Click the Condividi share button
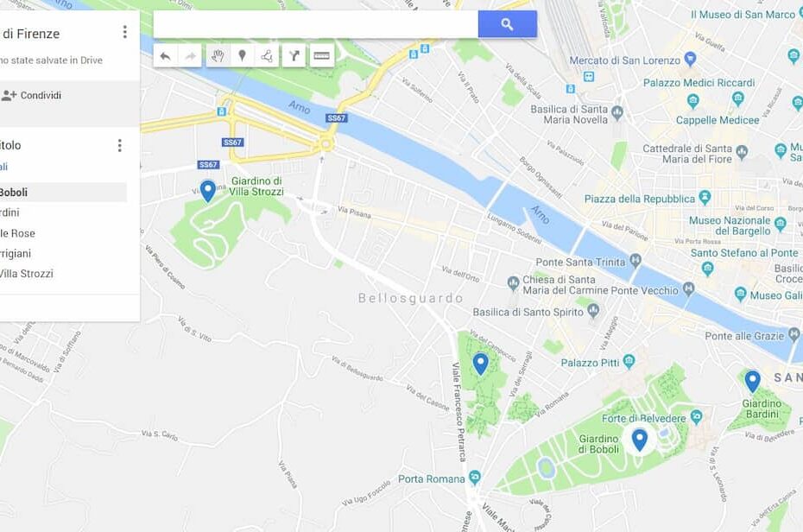Viewport: 803px width, 532px height. pos(31,95)
